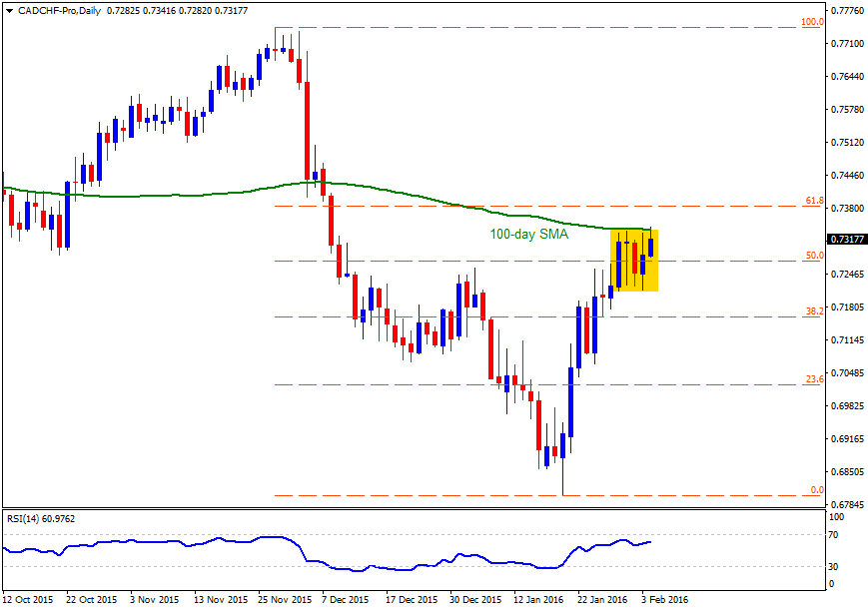Select the 100-day SMA label
This screenshot has height=611, width=868.
click(x=529, y=235)
